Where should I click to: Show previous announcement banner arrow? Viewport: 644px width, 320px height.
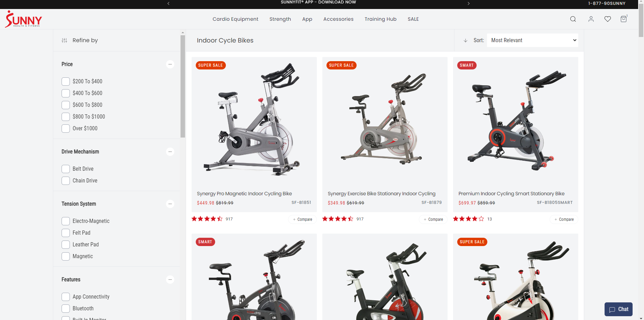168,3
